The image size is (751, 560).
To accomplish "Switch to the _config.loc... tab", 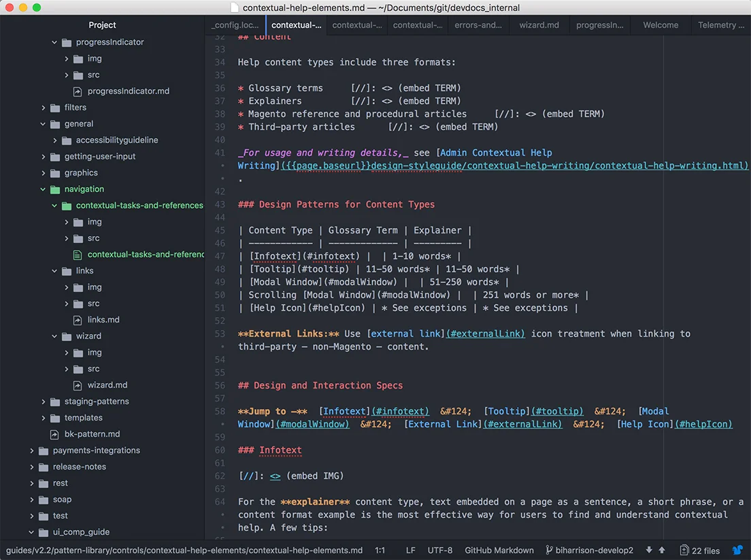I will pyautogui.click(x=235, y=25).
